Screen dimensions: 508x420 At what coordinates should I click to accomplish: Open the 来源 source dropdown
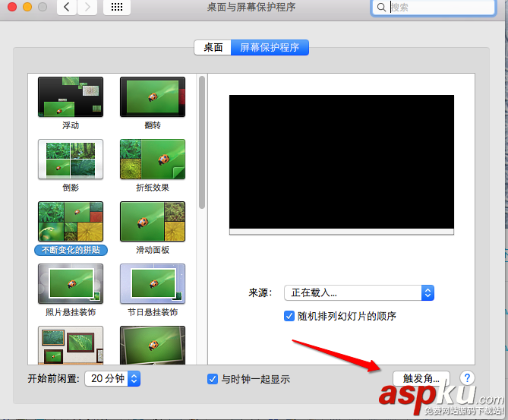pos(359,293)
